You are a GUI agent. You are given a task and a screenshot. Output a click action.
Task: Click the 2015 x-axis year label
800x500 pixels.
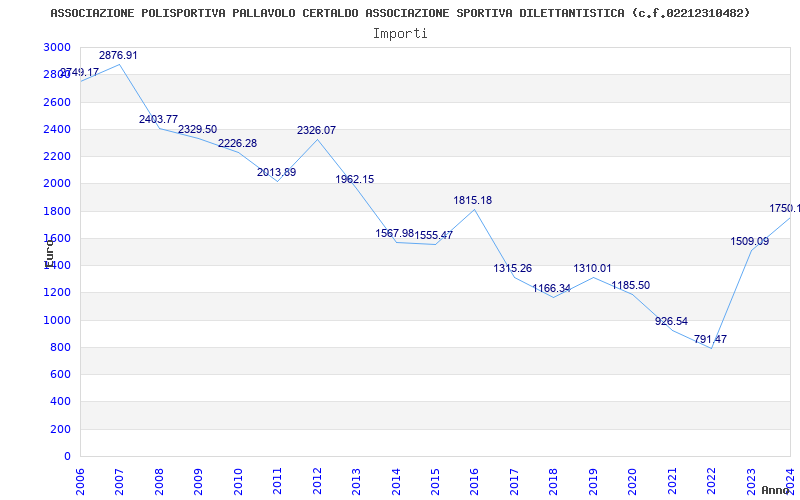click(435, 481)
